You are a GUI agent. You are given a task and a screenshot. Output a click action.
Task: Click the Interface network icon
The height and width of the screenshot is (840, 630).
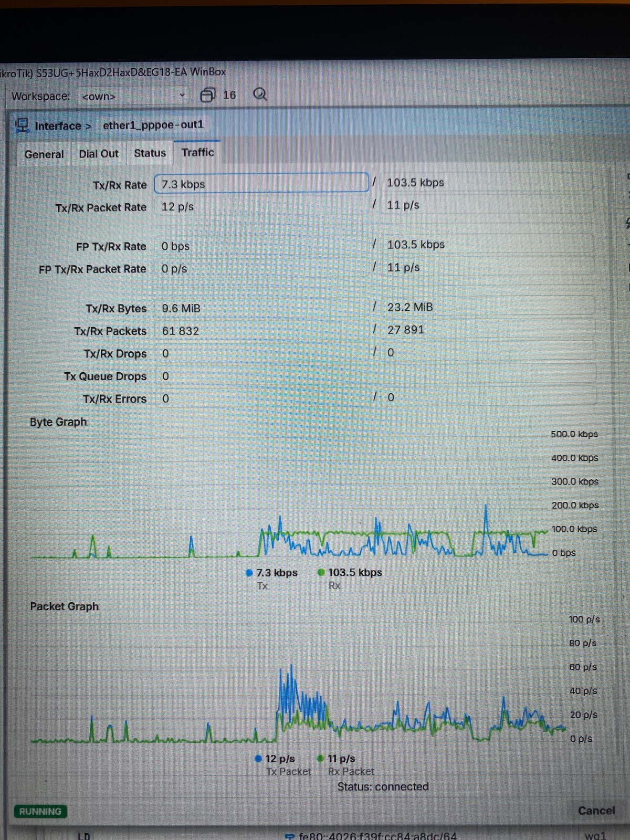(x=22, y=125)
